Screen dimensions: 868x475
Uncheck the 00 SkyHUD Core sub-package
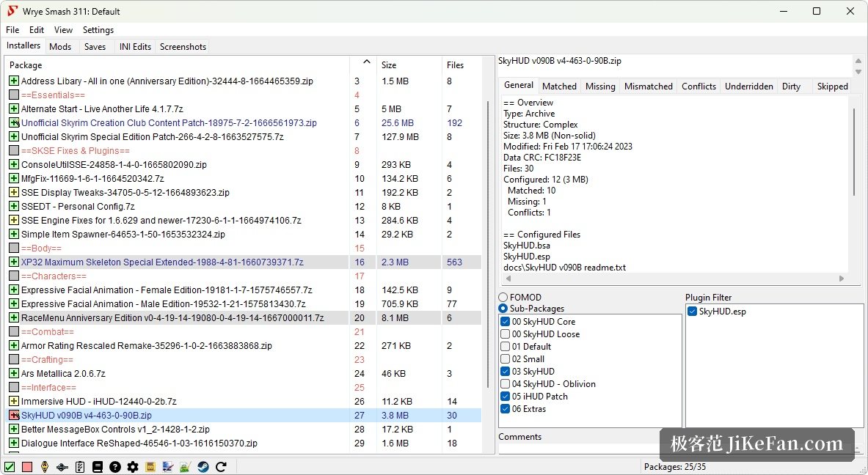[505, 321]
